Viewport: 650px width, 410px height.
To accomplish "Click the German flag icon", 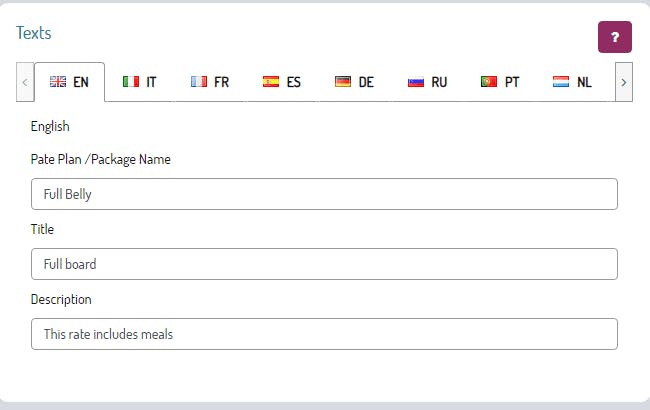I will tap(343, 82).
